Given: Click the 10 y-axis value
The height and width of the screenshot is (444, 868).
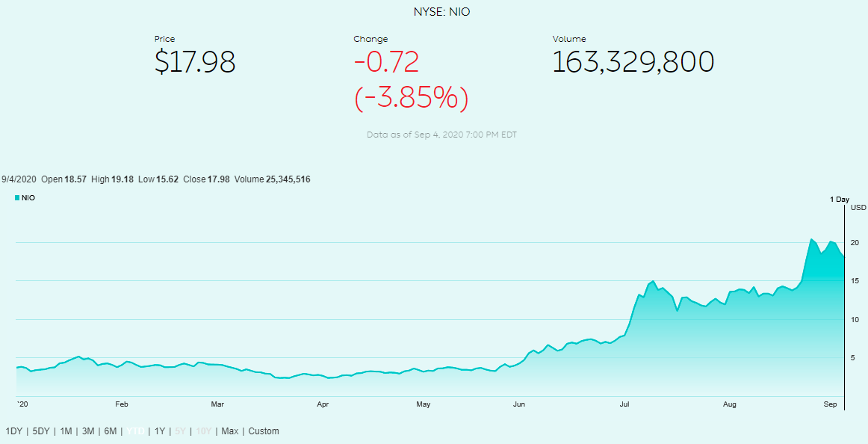Looking at the screenshot, I should [855, 320].
